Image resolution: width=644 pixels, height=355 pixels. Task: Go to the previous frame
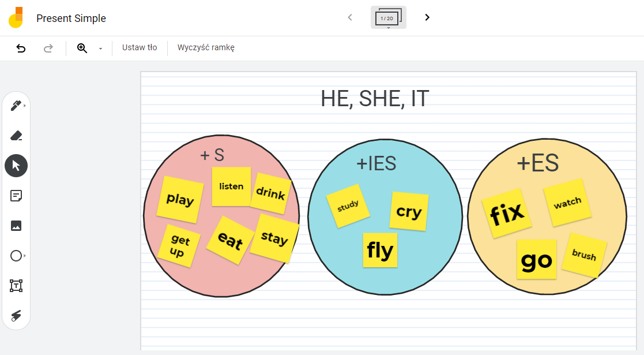pos(350,17)
